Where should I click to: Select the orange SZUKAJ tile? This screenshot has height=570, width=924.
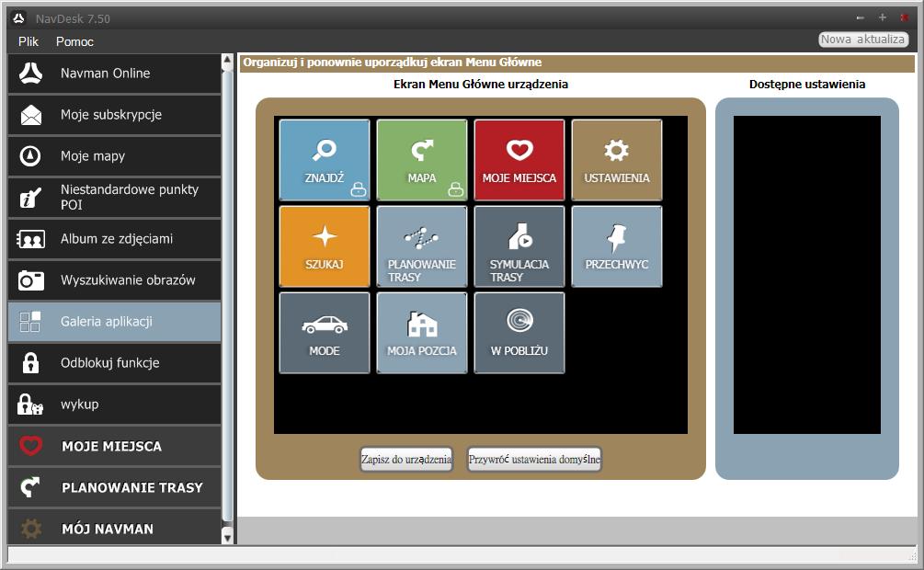[325, 246]
